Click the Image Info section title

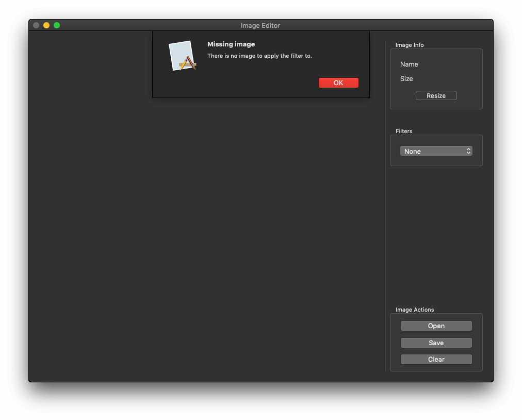pyautogui.click(x=410, y=45)
